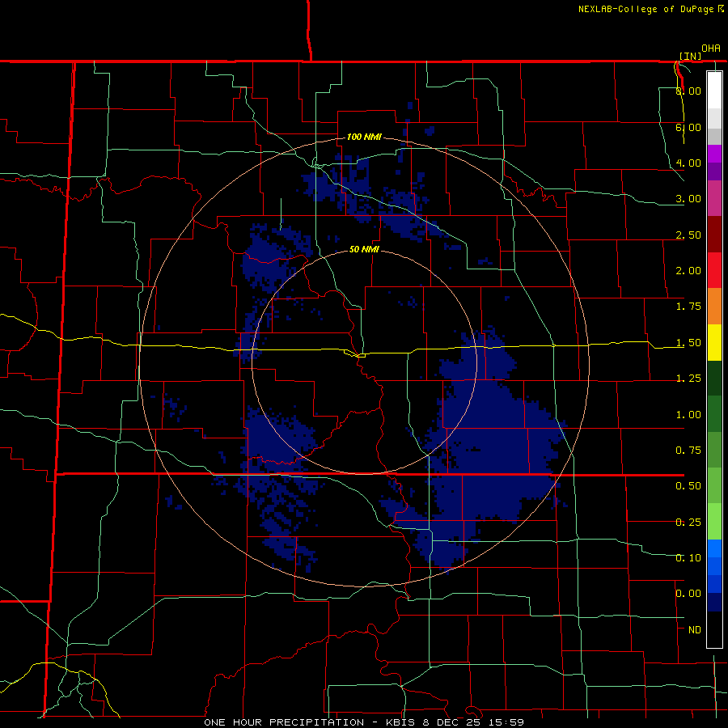Select the bright magenta legend swatch
The width and height of the screenshot is (728, 728).
point(714,154)
